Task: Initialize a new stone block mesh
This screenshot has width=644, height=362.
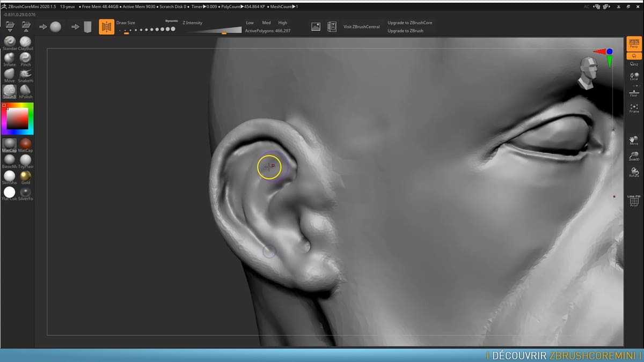Action: click(x=83, y=27)
